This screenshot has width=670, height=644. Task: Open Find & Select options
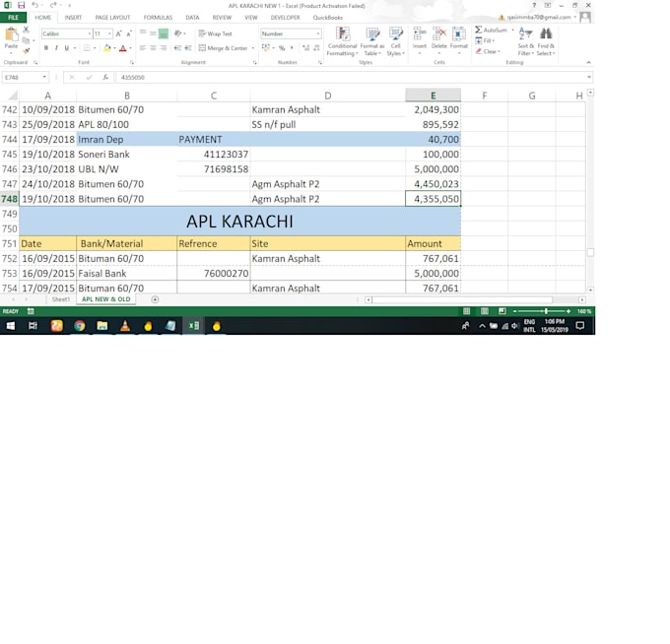[546, 41]
